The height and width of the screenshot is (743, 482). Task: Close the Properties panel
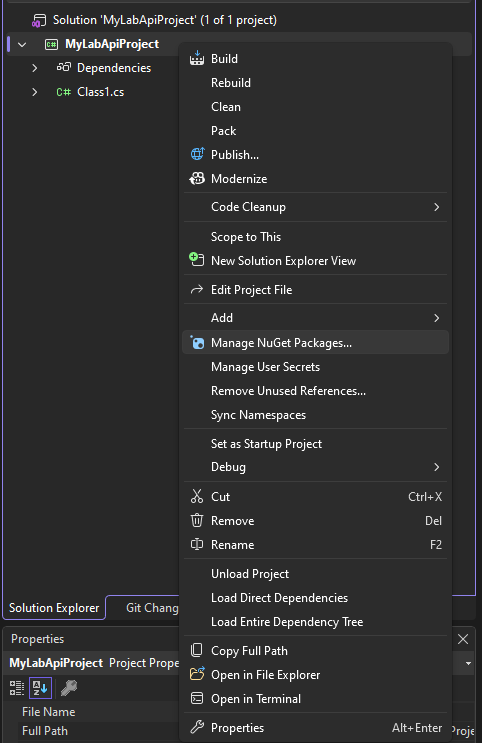pyautogui.click(x=463, y=639)
